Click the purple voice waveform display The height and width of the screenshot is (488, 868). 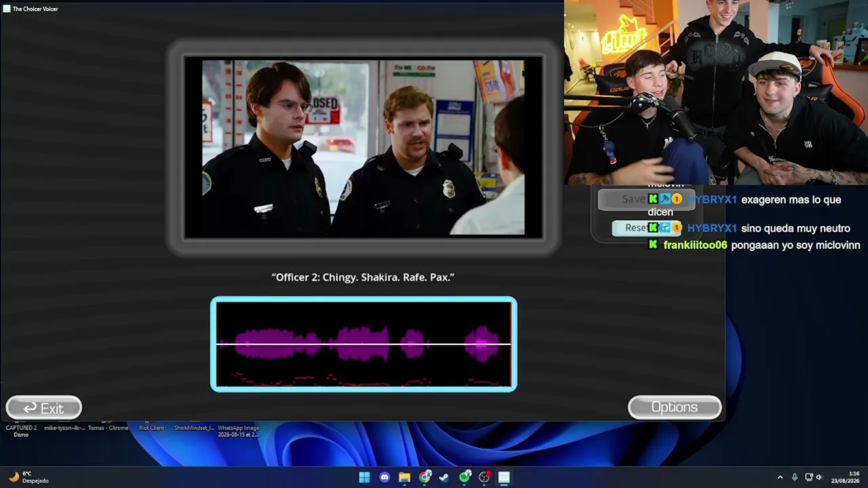click(363, 344)
